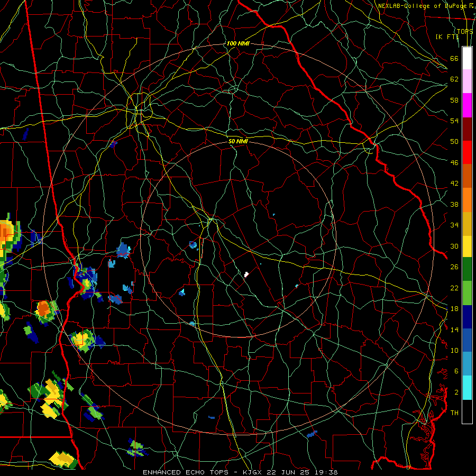Click the legend value 26
This screenshot has height=476, width=476.
pyautogui.click(x=454, y=267)
